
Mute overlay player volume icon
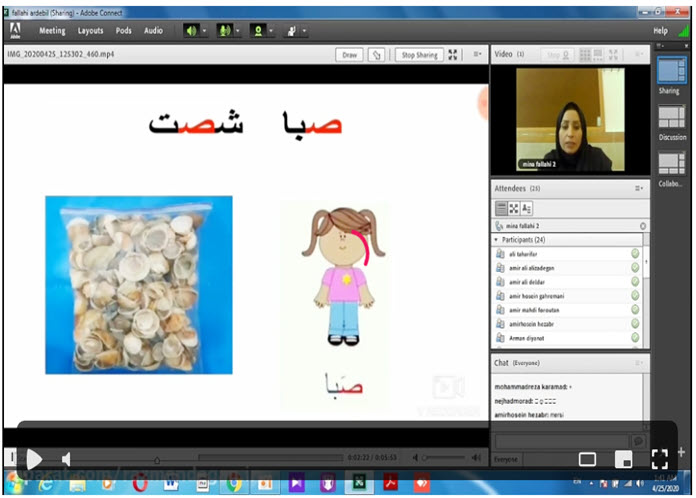coord(66,459)
